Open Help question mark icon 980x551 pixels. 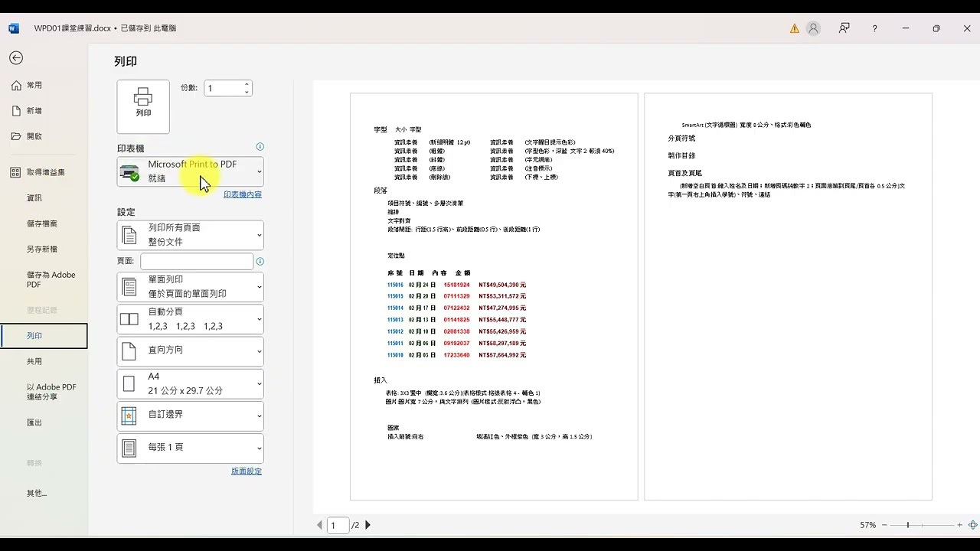coord(874,28)
